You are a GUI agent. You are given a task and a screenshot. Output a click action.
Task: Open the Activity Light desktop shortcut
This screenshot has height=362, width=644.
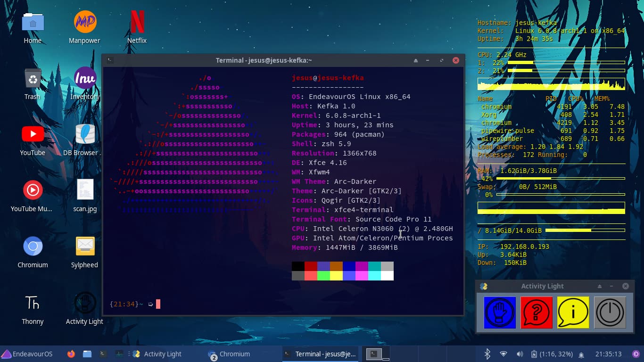85,308
